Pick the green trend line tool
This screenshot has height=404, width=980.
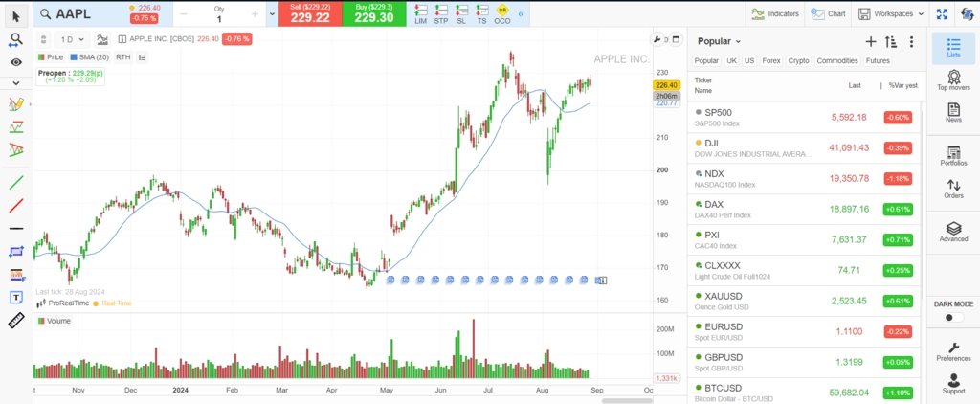click(x=16, y=183)
